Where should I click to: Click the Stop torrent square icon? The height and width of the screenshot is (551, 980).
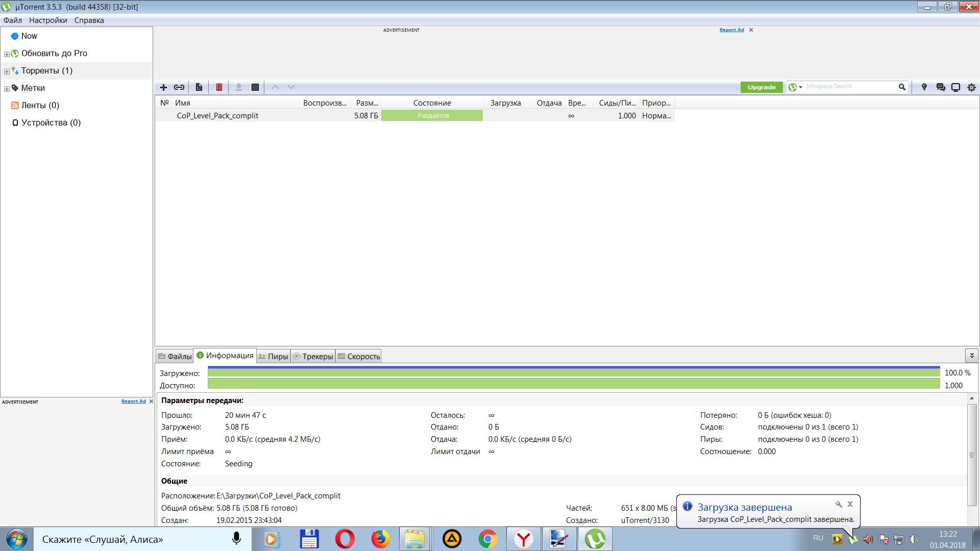(x=255, y=87)
